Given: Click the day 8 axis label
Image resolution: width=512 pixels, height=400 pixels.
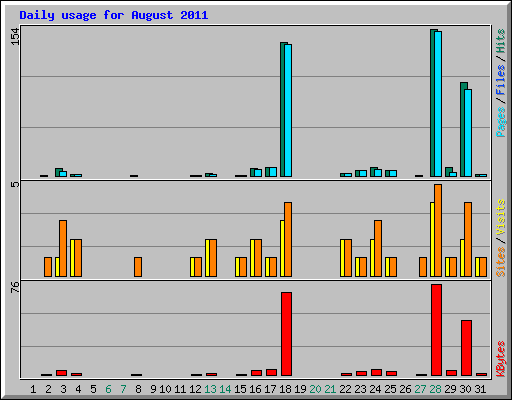Looking at the screenshot, I should point(138,389).
